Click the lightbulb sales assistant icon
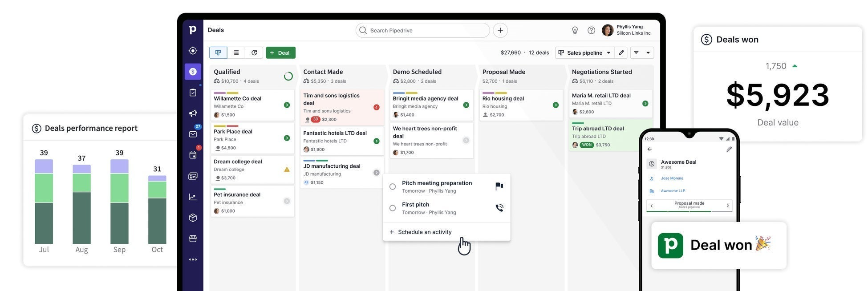Viewport: 868px width, 291px height. pos(575,30)
